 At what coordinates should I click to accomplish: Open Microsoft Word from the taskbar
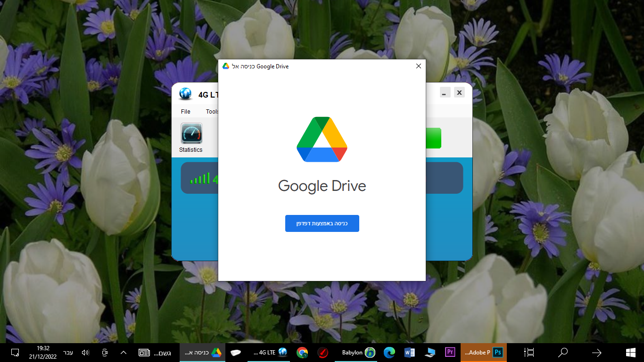[409, 353]
